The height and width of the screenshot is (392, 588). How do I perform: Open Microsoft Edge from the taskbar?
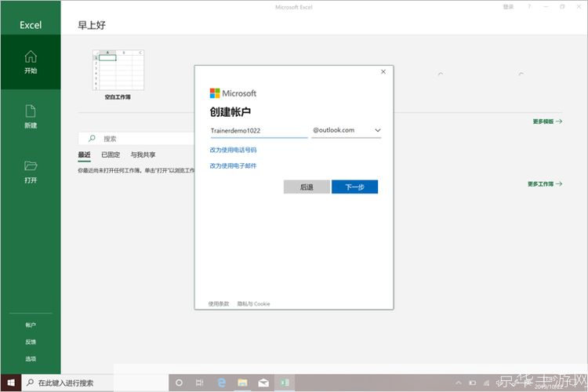[x=222, y=383]
